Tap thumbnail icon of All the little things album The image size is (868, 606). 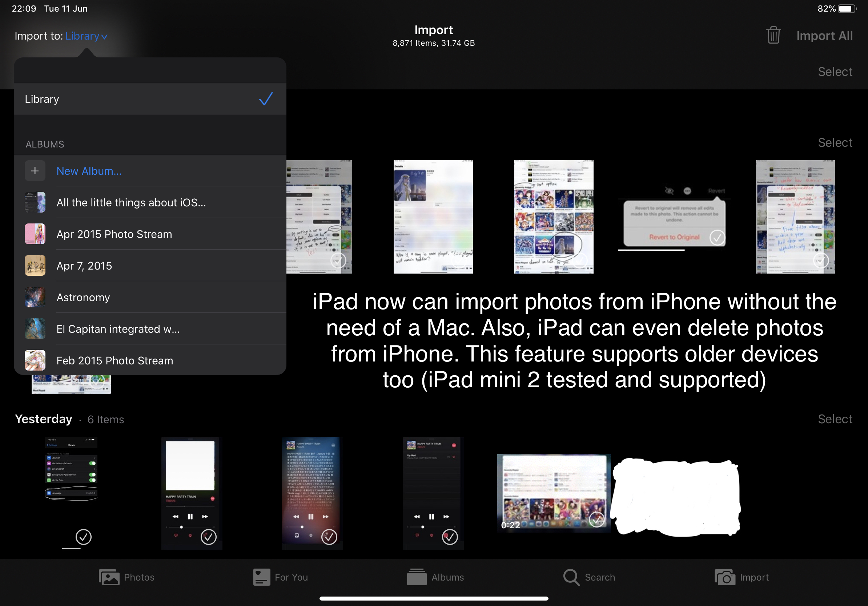35,202
